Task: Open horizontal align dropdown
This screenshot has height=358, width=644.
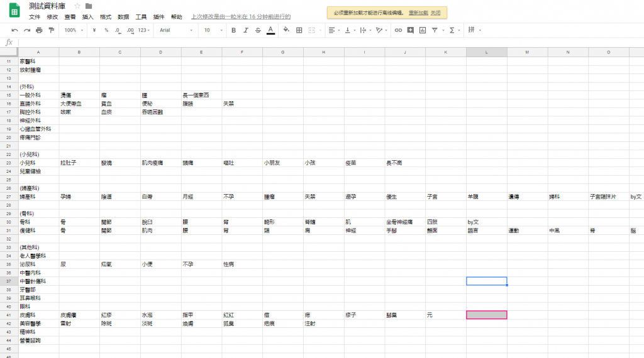Action: [334, 30]
